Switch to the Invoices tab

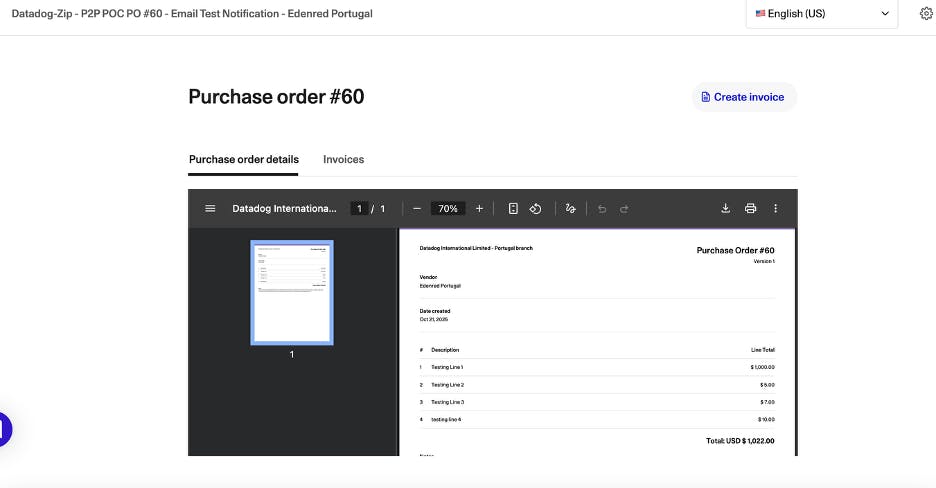tap(343, 159)
